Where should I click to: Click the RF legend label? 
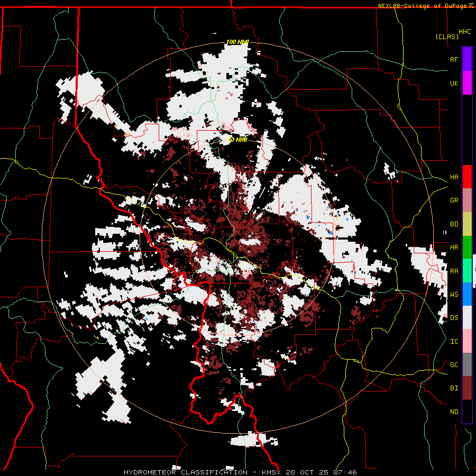point(454,59)
